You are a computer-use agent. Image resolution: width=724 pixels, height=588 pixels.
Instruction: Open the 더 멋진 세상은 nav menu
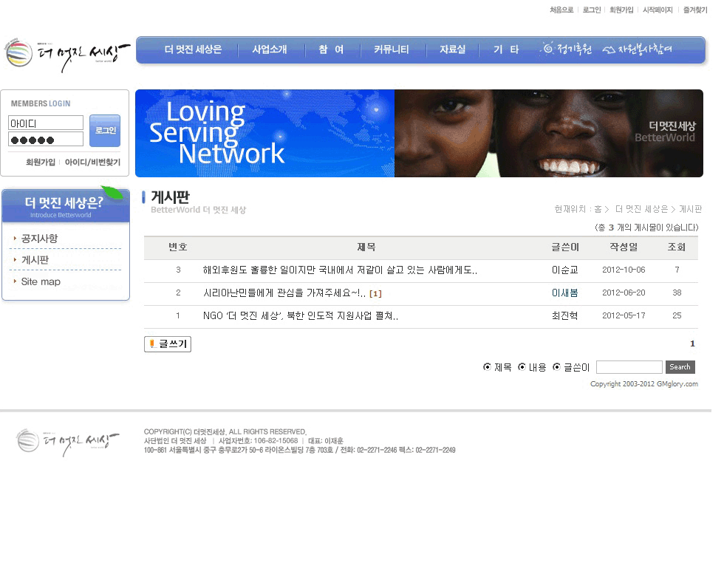pyautogui.click(x=193, y=49)
